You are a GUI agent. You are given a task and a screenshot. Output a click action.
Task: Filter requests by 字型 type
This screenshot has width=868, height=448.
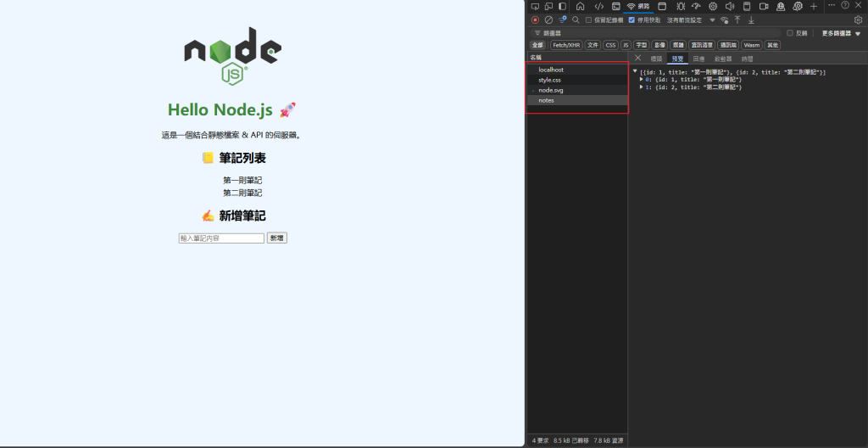click(x=641, y=45)
